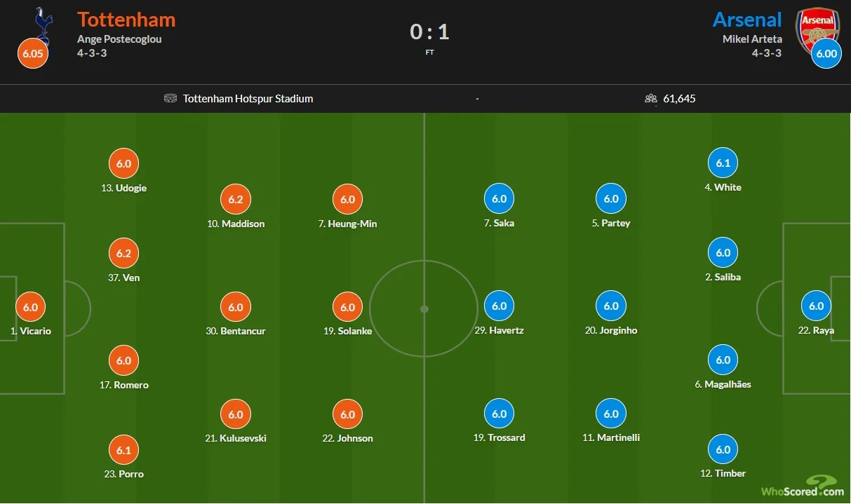Click the 0 : 1 full-time score
The image size is (851, 504).
click(429, 32)
